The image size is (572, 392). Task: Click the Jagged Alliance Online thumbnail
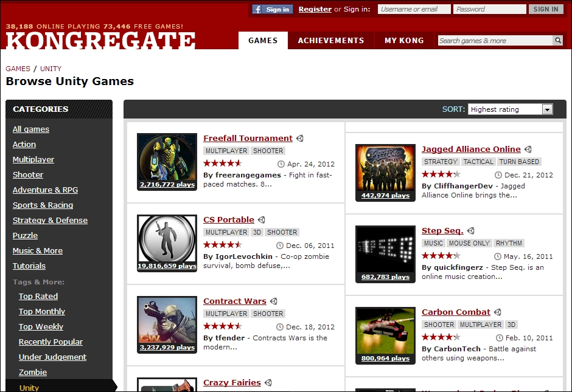point(385,173)
